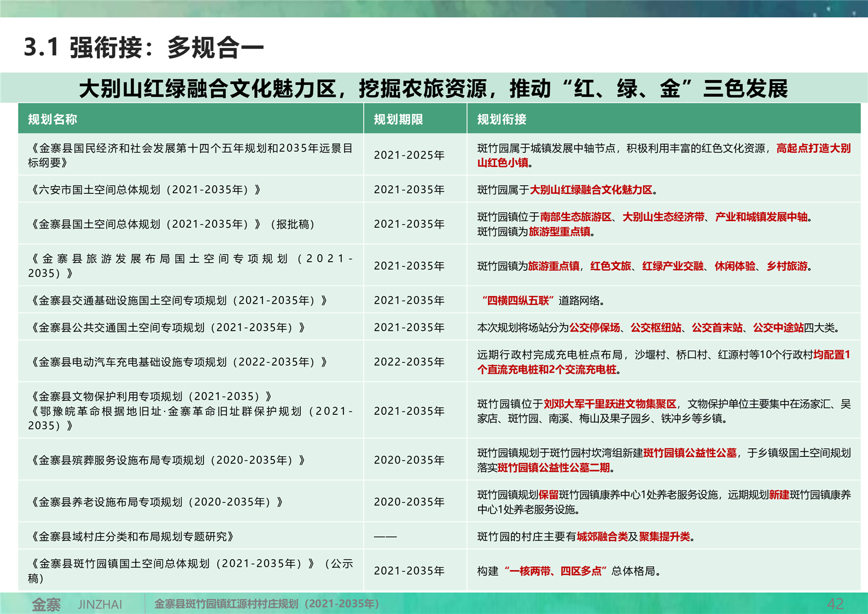Click the "金寨 JINZHAI" footer logo
868x614 pixels.
point(77,604)
